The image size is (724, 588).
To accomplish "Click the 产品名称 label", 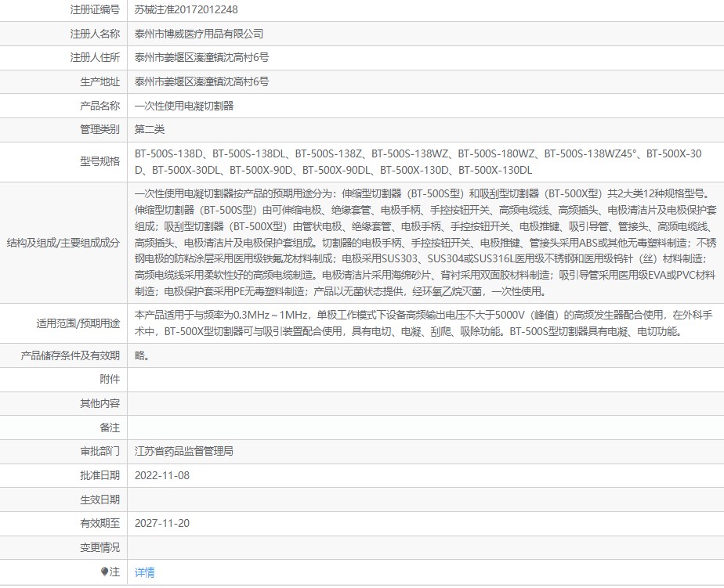I will coord(100,106).
